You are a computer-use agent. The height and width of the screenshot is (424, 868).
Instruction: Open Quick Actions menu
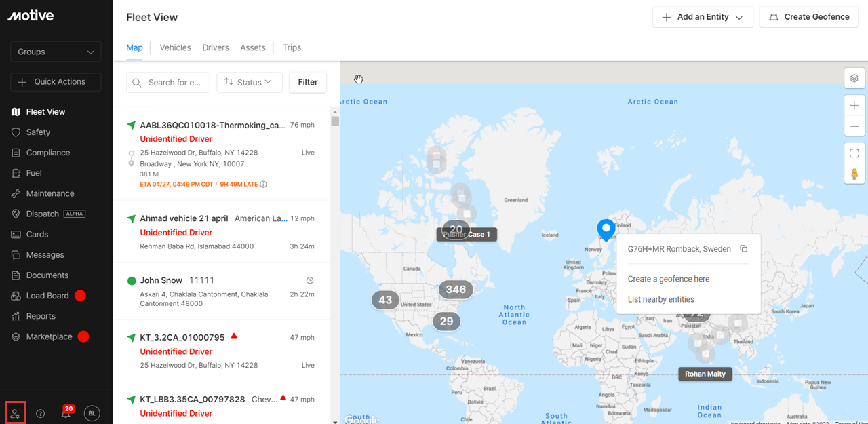[56, 81]
